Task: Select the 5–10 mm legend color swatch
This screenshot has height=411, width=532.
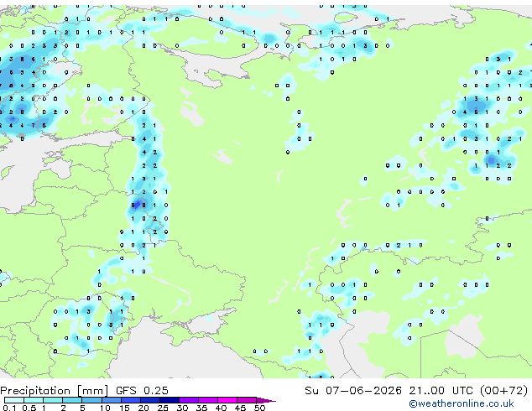Action: 91,400
